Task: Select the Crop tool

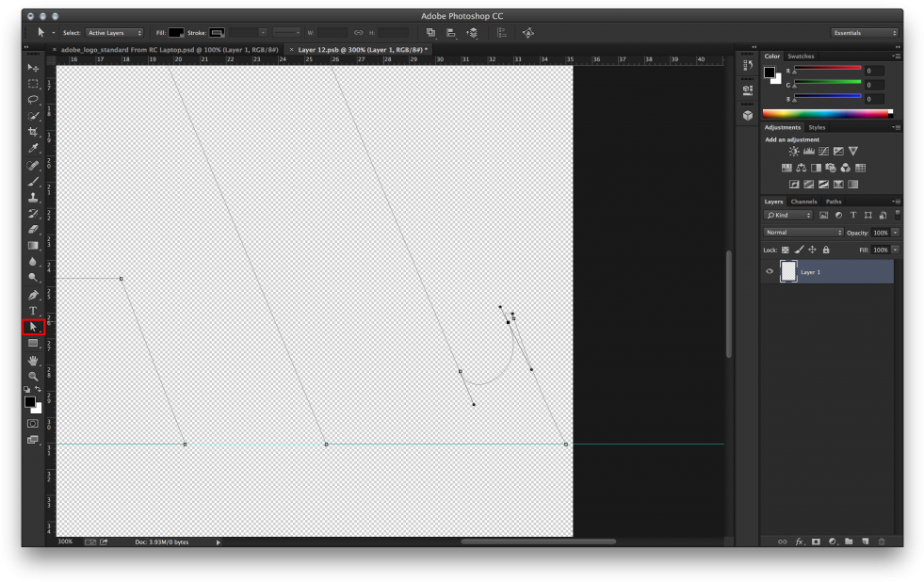Action: coord(33,132)
